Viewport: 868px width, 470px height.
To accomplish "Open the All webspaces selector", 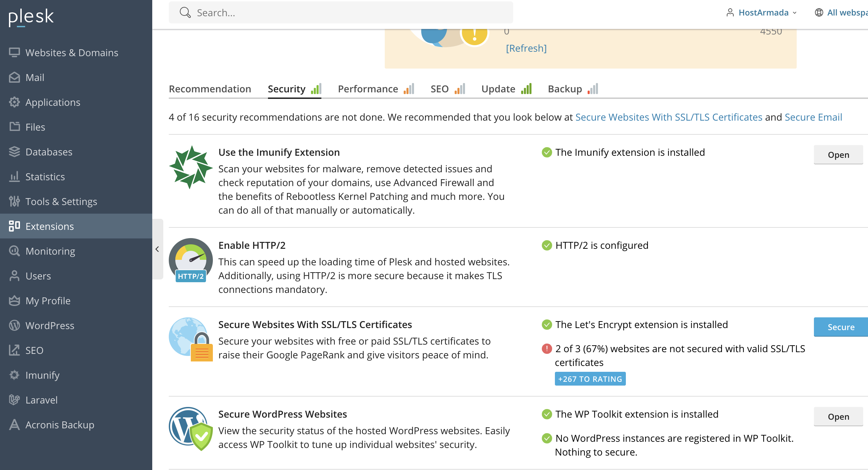I will [841, 13].
